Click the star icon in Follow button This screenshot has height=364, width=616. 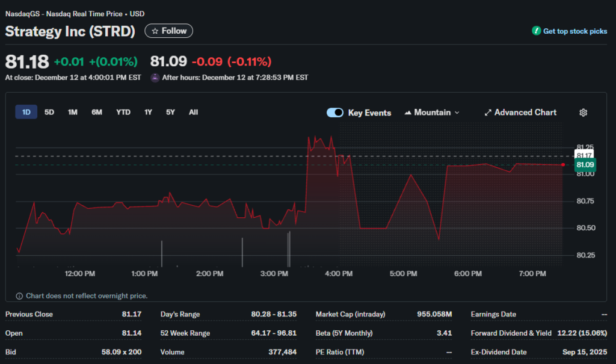[155, 31]
